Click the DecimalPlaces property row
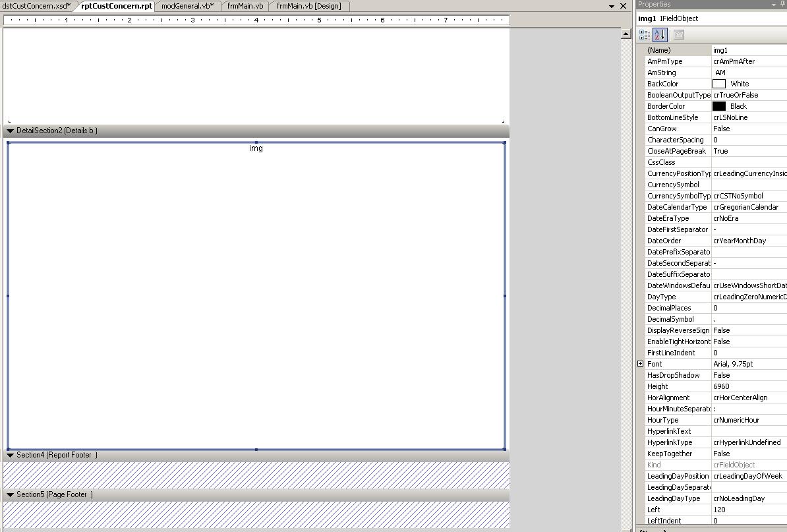 pyautogui.click(x=716, y=308)
